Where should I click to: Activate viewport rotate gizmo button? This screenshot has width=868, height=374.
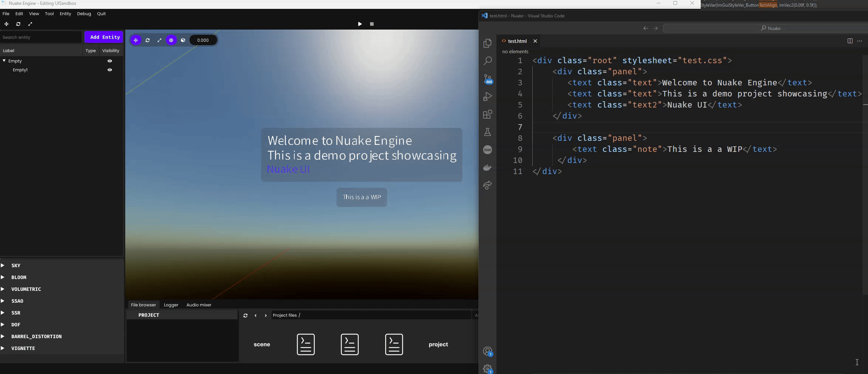pyautogui.click(x=148, y=40)
